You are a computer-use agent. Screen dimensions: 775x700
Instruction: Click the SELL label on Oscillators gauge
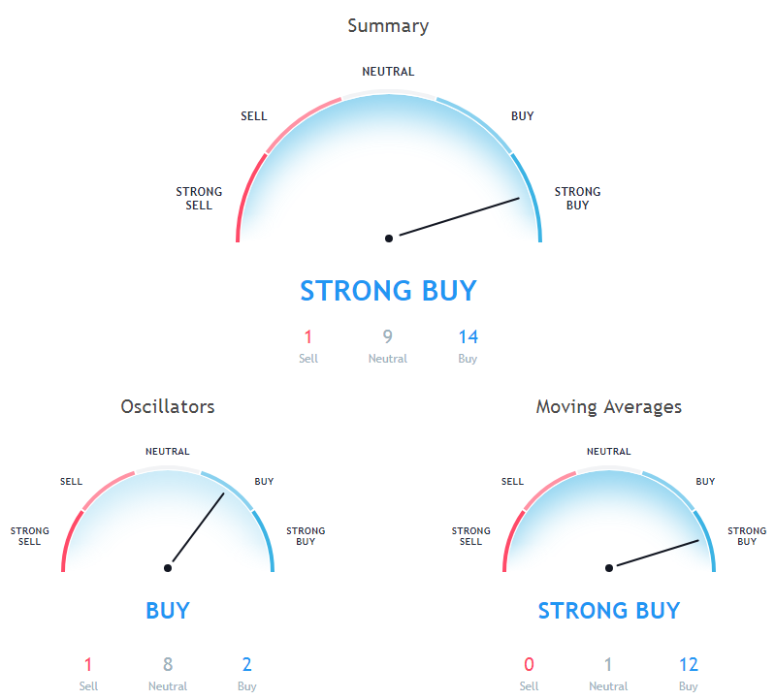click(x=71, y=481)
